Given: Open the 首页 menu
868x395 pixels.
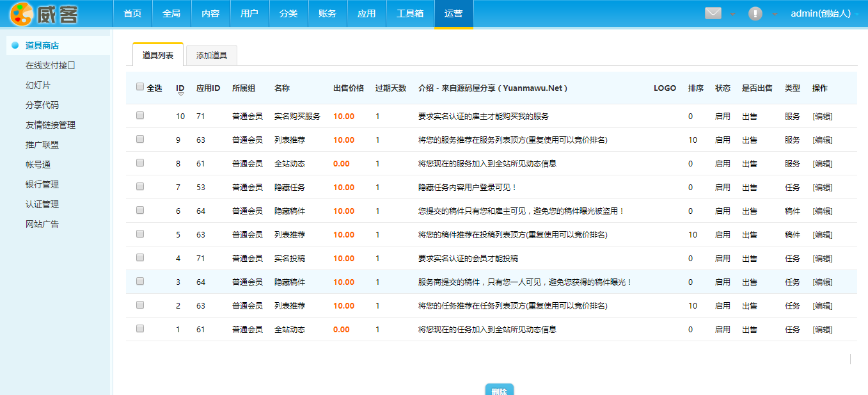Looking at the screenshot, I should [x=132, y=13].
